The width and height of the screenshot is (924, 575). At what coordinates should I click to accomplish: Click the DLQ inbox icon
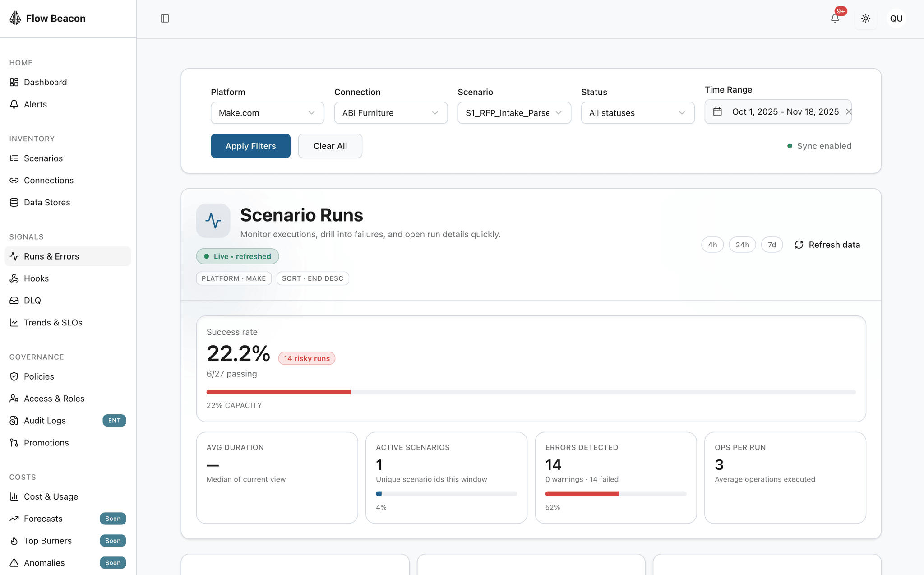[x=14, y=300]
